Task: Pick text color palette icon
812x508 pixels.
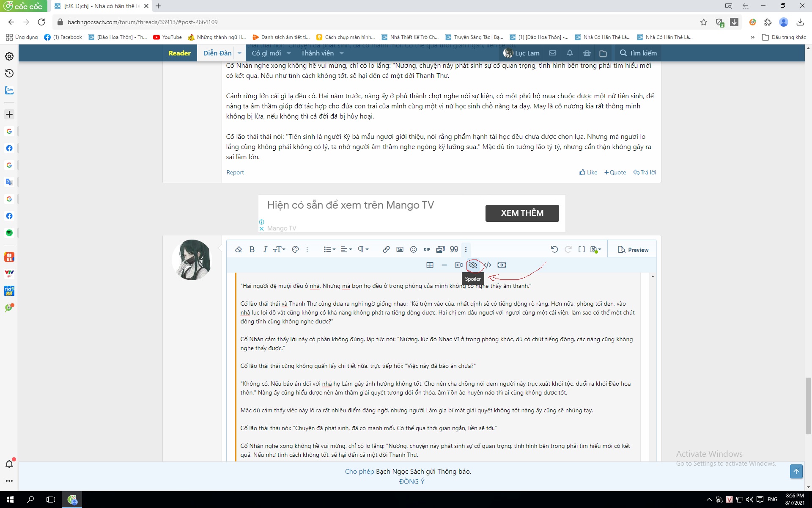Action: (x=295, y=249)
